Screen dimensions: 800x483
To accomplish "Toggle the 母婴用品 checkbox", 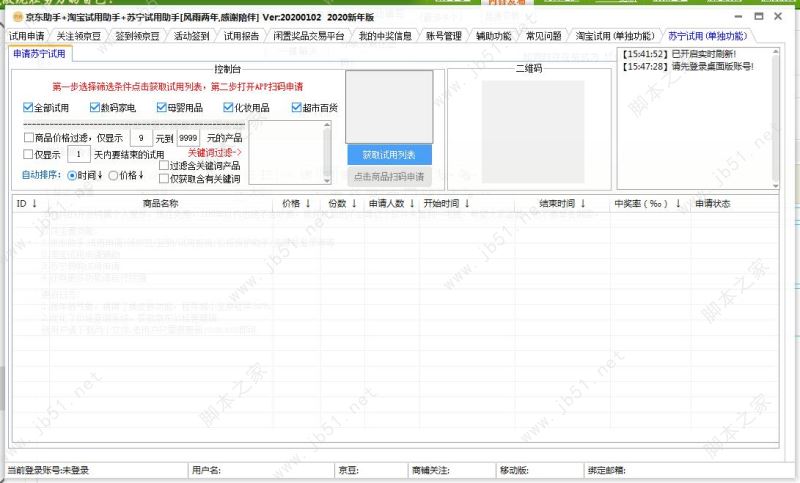I will (x=161, y=107).
